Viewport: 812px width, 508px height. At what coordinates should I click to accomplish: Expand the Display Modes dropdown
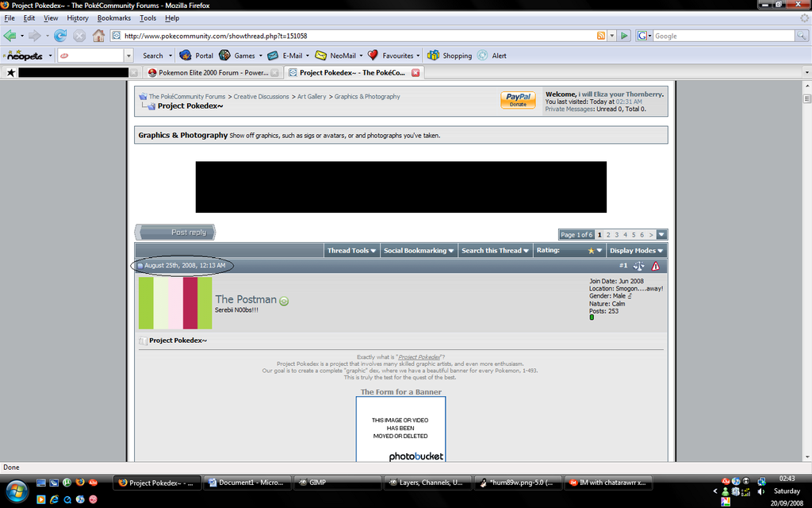tap(636, 250)
